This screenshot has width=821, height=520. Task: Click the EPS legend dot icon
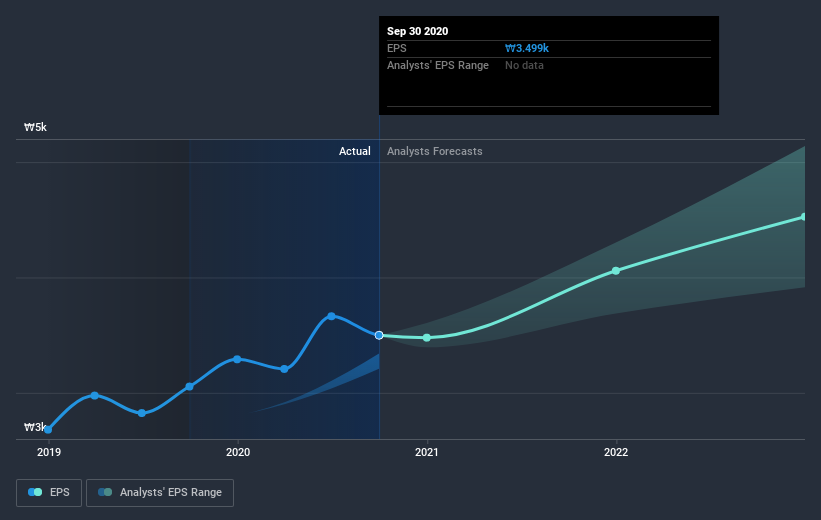(x=36, y=492)
